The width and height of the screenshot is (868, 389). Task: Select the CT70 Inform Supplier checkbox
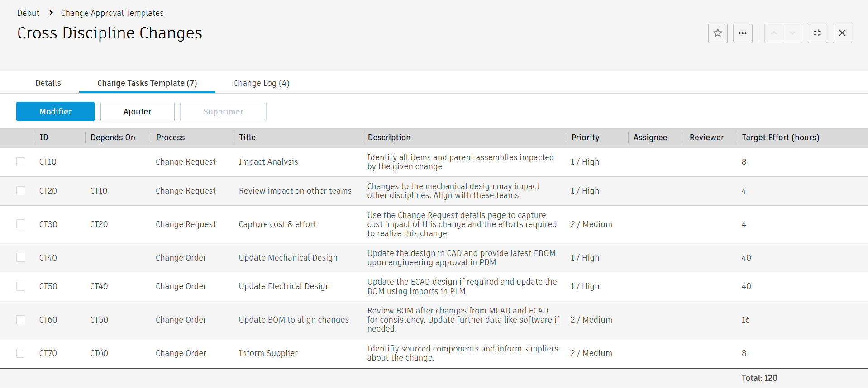click(x=21, y=353)
